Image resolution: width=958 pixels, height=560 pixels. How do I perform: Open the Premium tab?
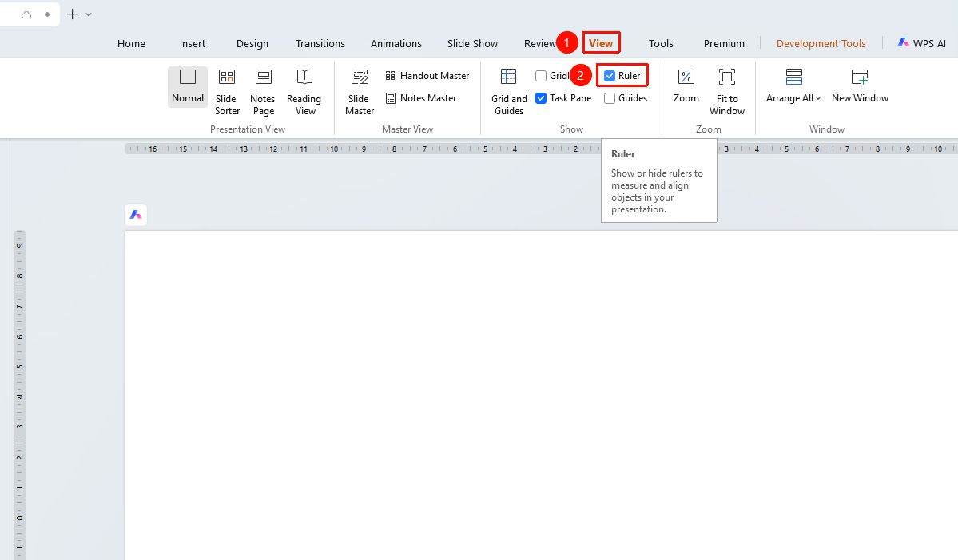pos(724,43)
